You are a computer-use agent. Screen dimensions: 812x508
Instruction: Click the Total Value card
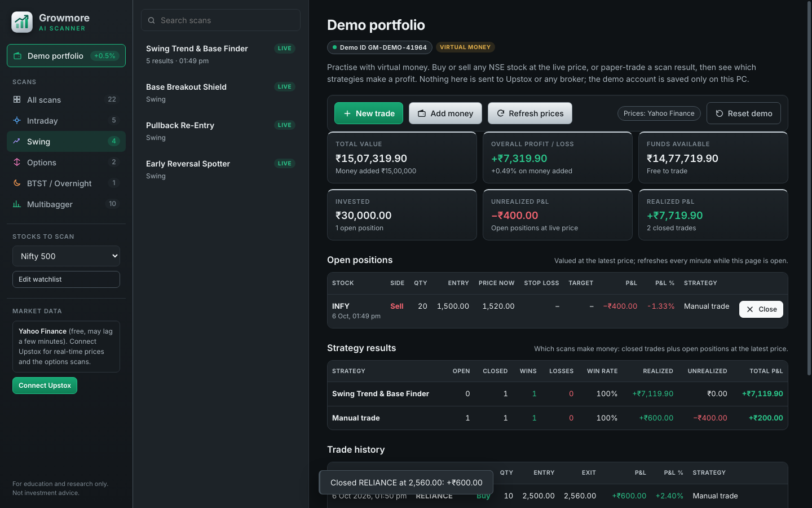(402, 157)
